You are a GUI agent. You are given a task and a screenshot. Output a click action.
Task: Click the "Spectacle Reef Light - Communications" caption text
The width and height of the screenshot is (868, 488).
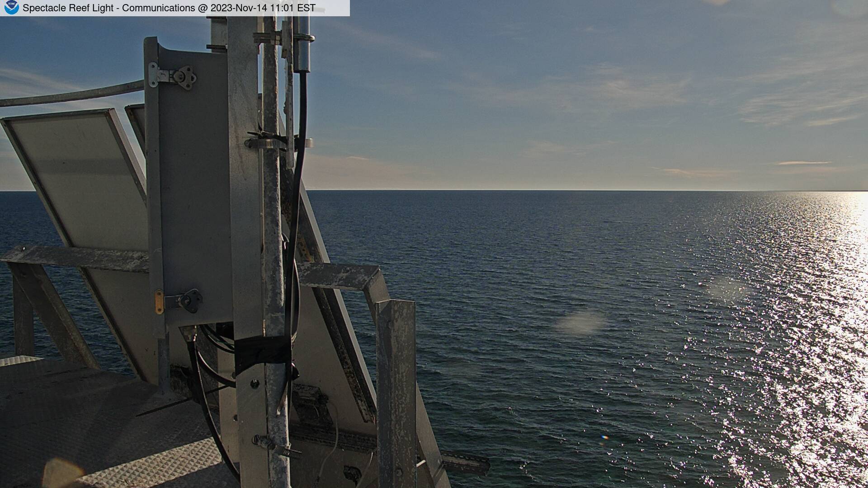click(109, 8)
